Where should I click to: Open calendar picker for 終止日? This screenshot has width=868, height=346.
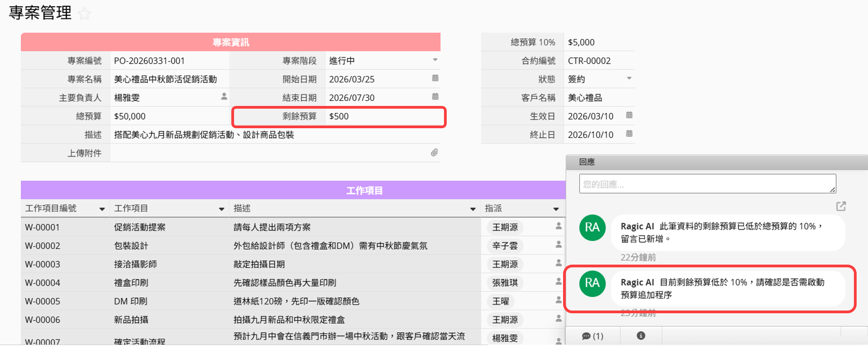coord(629,134)
